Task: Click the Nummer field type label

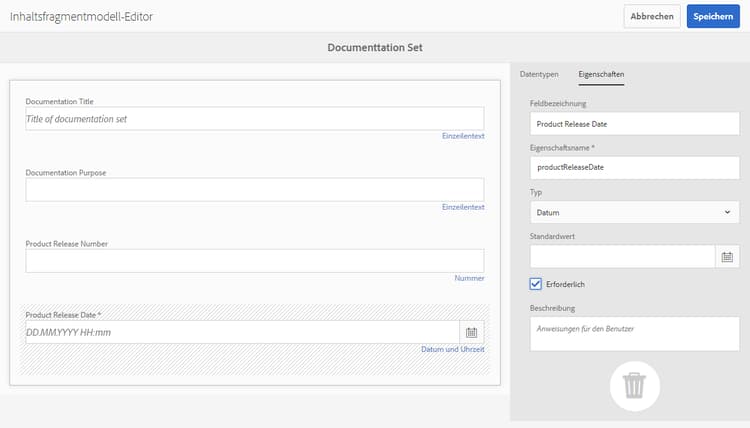Action: click(x=470, y=278)
